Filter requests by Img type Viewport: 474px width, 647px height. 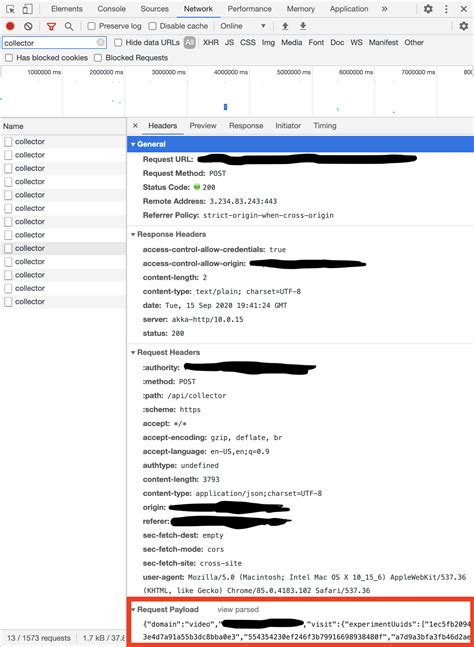coord(268,43)
